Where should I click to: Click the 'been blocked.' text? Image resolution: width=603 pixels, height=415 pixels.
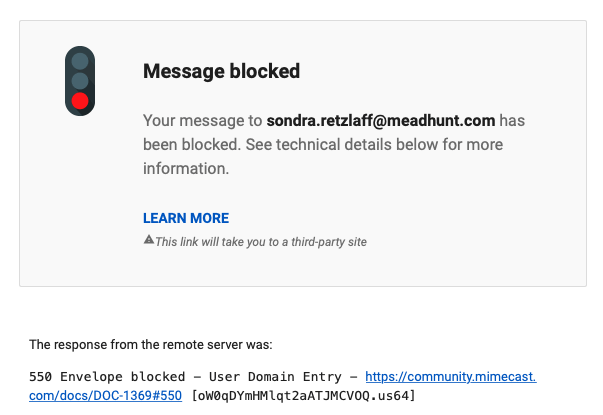tap(192, 145)
